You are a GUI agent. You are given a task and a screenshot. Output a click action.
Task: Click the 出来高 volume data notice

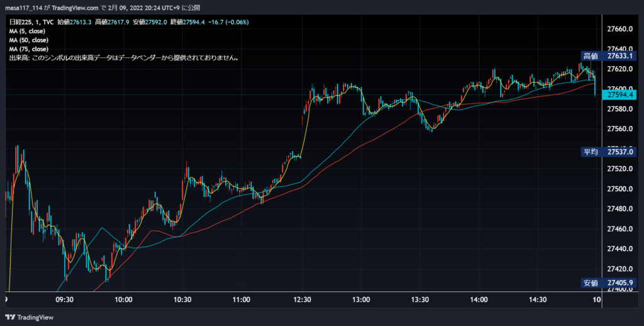tap(125, 59)
